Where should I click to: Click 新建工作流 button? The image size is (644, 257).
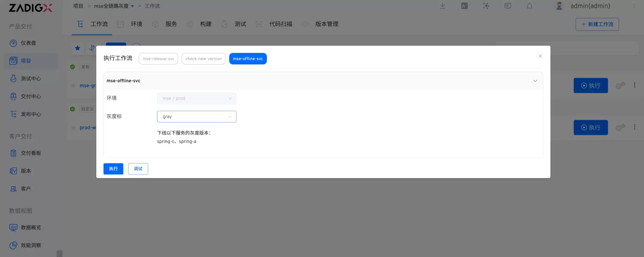[597, 24]
